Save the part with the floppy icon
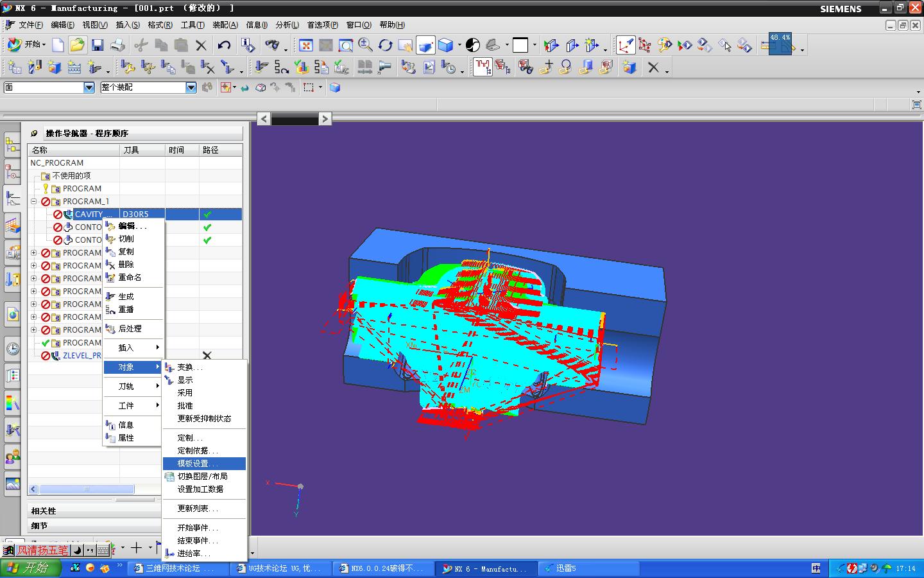This screenshot has height=578, width=924. pos(98,45)
